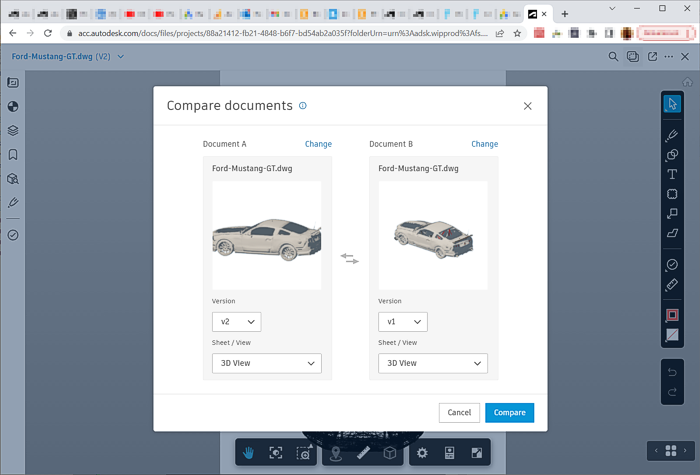Viewport: 700px width, 475px height.
Task: Reload the browser page
Action: tap(48, 33)
